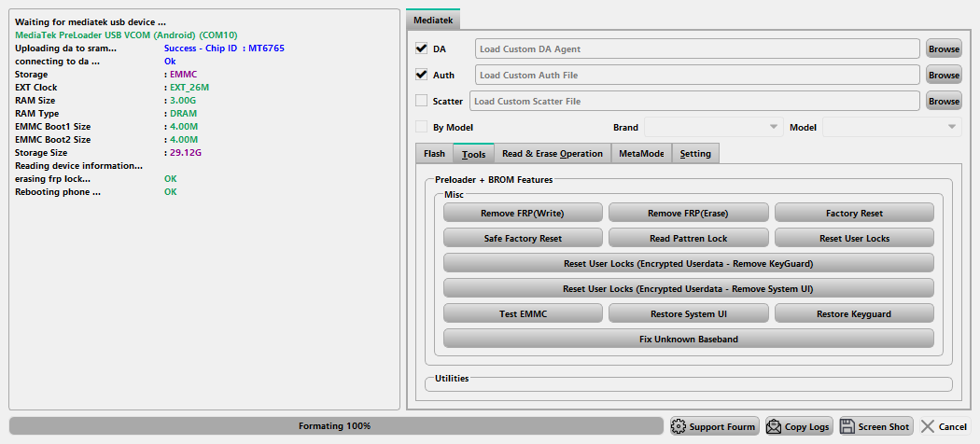Open the Brand dropdown
The image size is (980, 444).
coord(714,127)
